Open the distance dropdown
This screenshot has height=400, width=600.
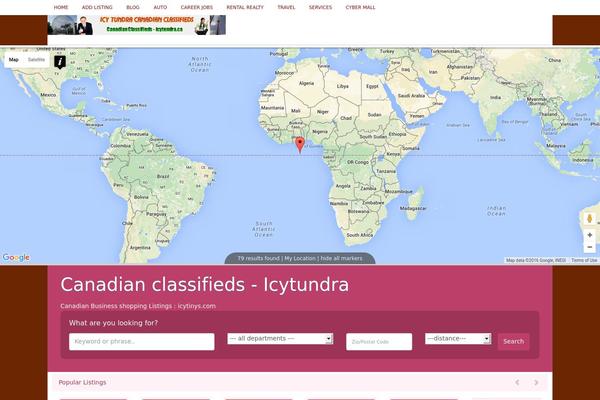(458, 339)
